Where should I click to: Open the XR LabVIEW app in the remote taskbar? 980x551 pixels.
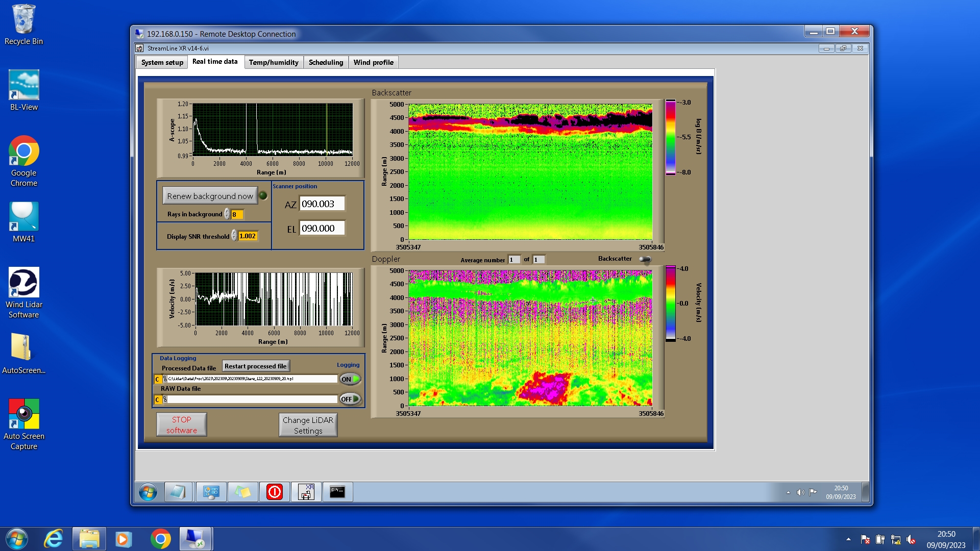(x=306, y=492)
